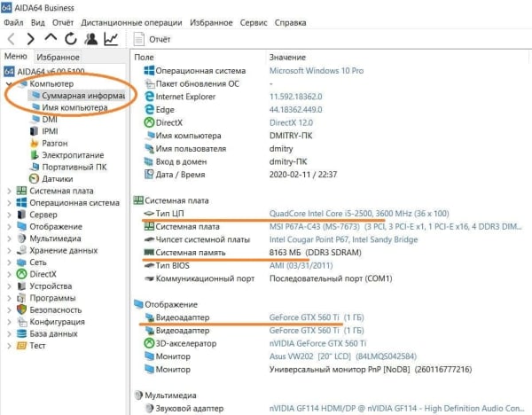Expand the Сеть tree node
Image resolution: width=532 pixels, height=415 pixels.
[9, 262]
